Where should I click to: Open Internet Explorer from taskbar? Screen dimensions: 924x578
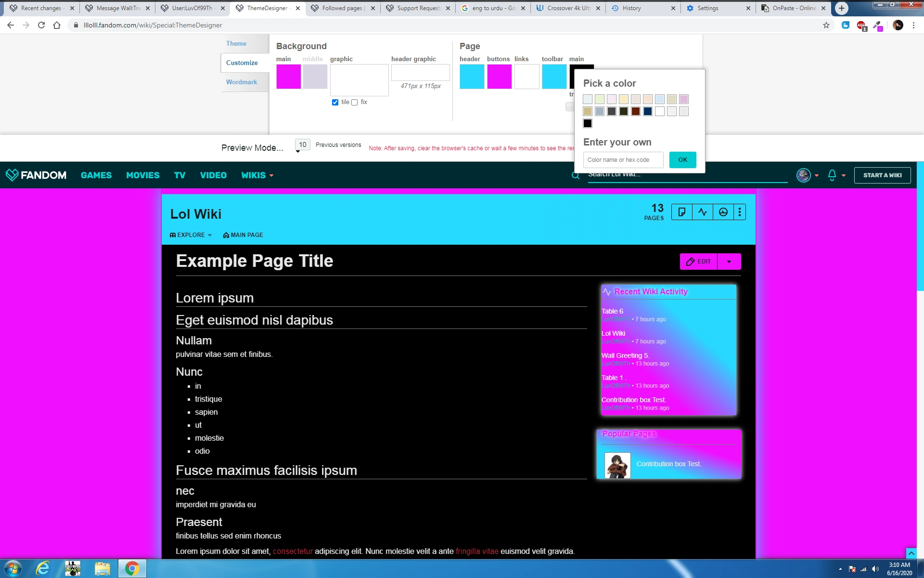(43, 568)
